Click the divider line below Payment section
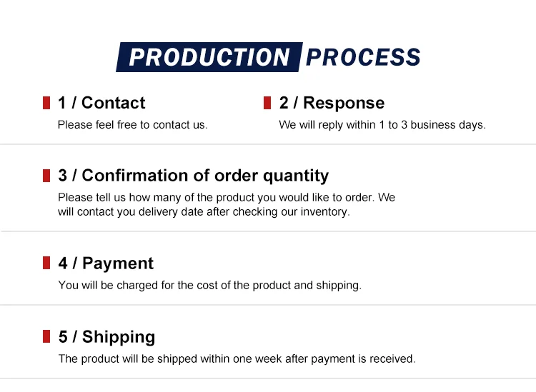Image resolution: width=536 pixels, height=392 pixels. tap(268, 305)
